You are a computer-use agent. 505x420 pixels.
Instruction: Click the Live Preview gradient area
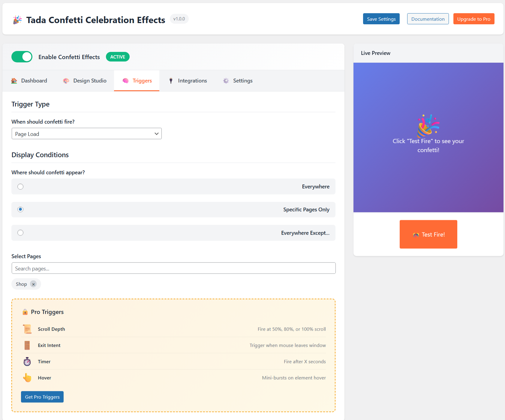click(428, 137)
